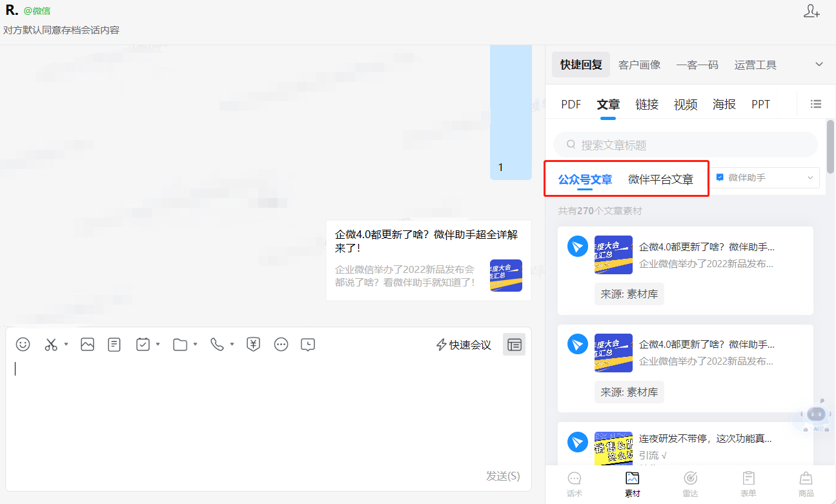Click the 共有270个文章素材 count text
The width and height of the screenshot is (836, 504).
600,211
